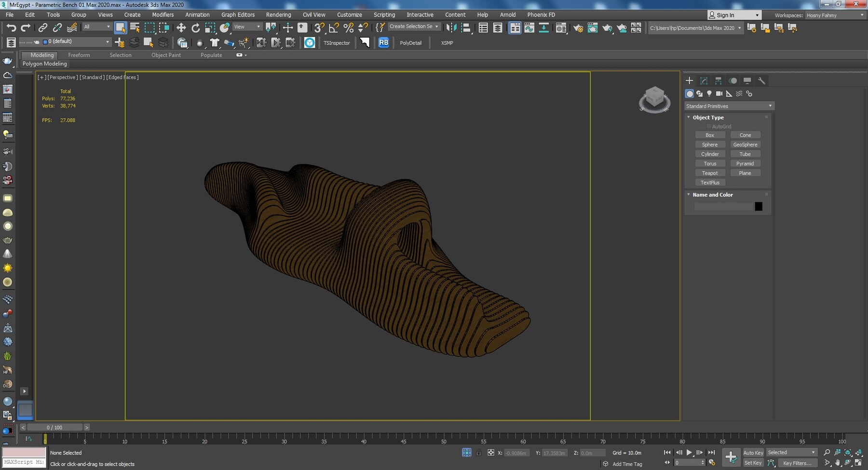Click the Teapot primitive button
This screenshot has width=868, height=470.
pyautogui.click(x=710, y=173)
